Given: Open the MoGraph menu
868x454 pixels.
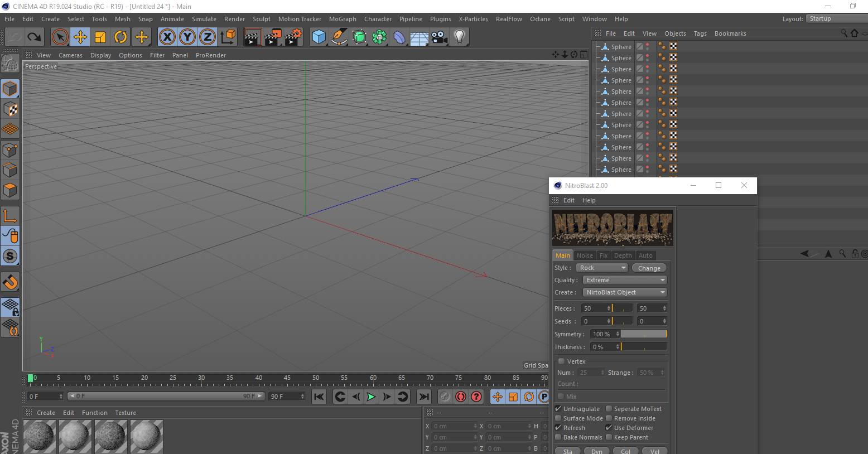Looking at the screenshot, I should pos(343,19).
